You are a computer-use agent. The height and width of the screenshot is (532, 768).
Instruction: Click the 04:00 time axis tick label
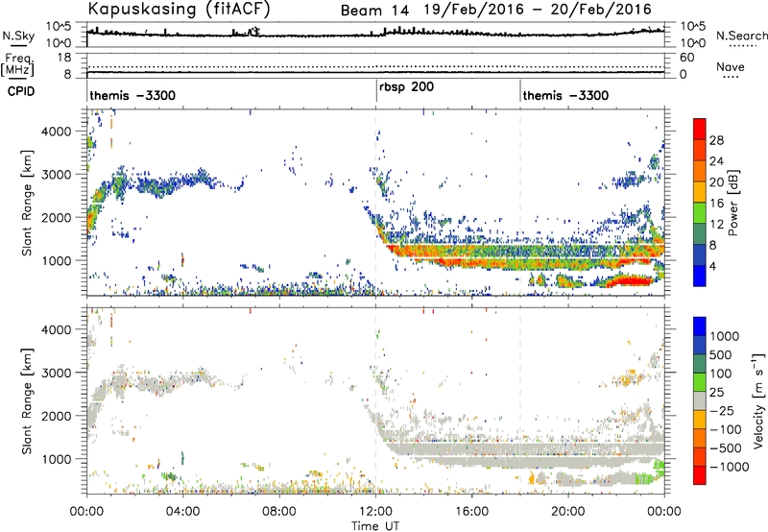pos(183,512)
